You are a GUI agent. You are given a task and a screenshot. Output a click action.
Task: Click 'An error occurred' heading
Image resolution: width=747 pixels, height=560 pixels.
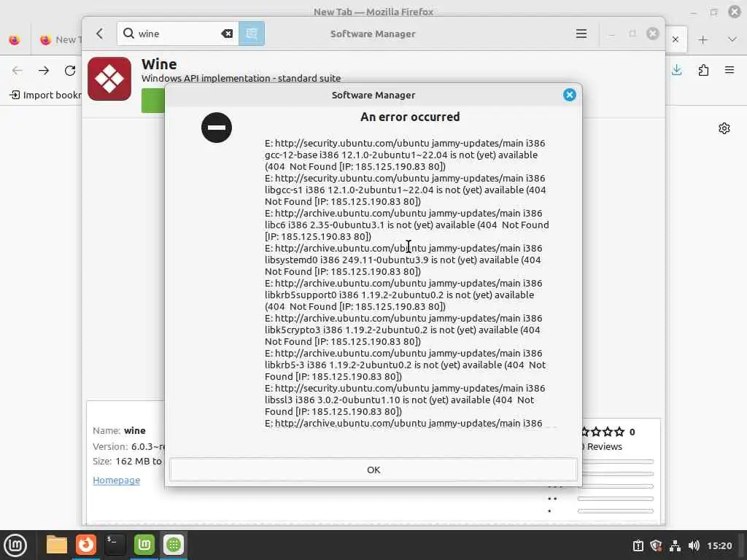[x=410, y=117]
